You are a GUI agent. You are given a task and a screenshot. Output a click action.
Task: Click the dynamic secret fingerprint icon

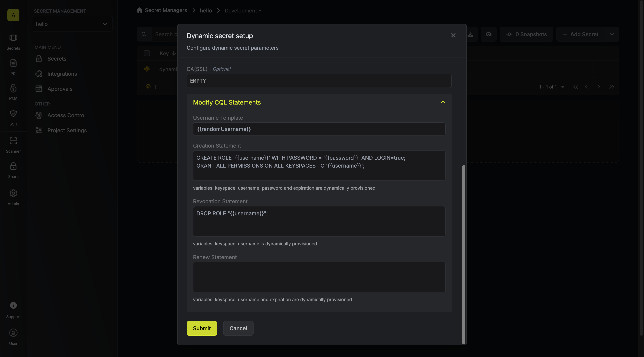click(147, 69)
